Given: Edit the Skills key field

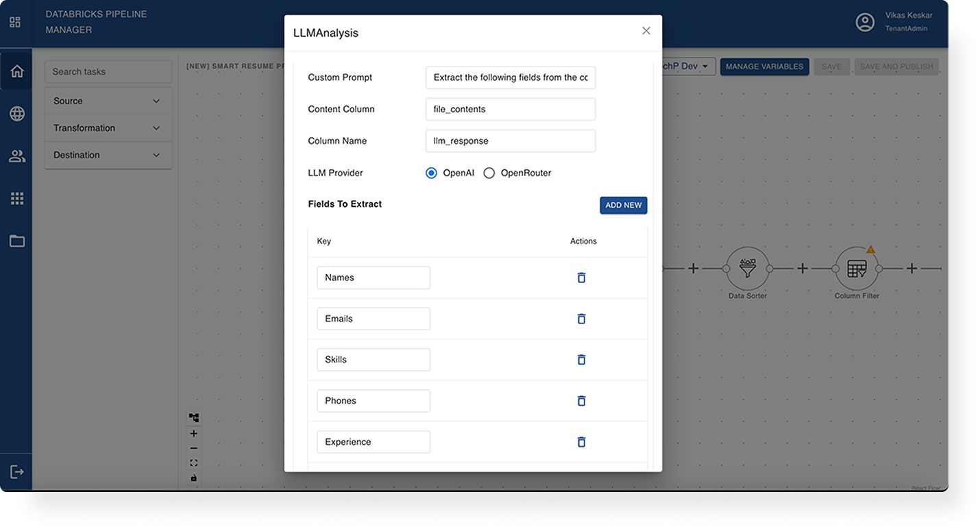Looking at the screenshot, I should click(x=373, y=360).
